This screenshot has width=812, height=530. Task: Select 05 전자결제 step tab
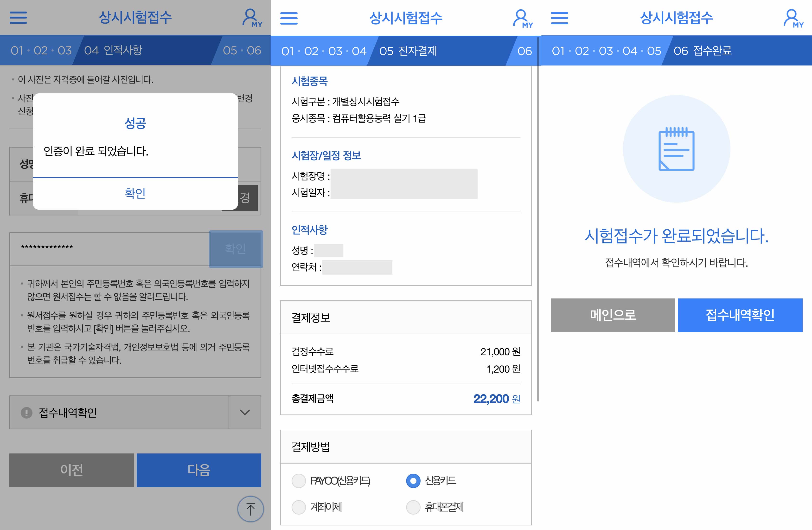coord(408,51)
